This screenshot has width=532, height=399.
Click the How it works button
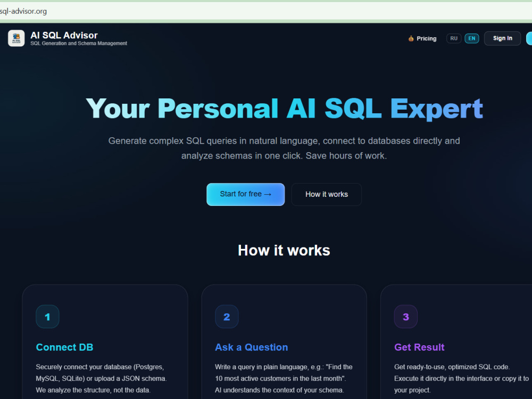(327, 194)
